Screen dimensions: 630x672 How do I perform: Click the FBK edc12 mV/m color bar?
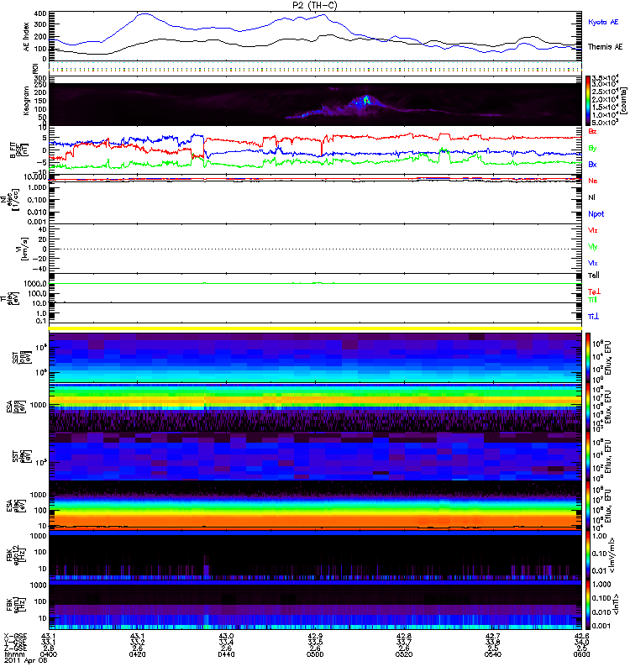tap(588, 555)
